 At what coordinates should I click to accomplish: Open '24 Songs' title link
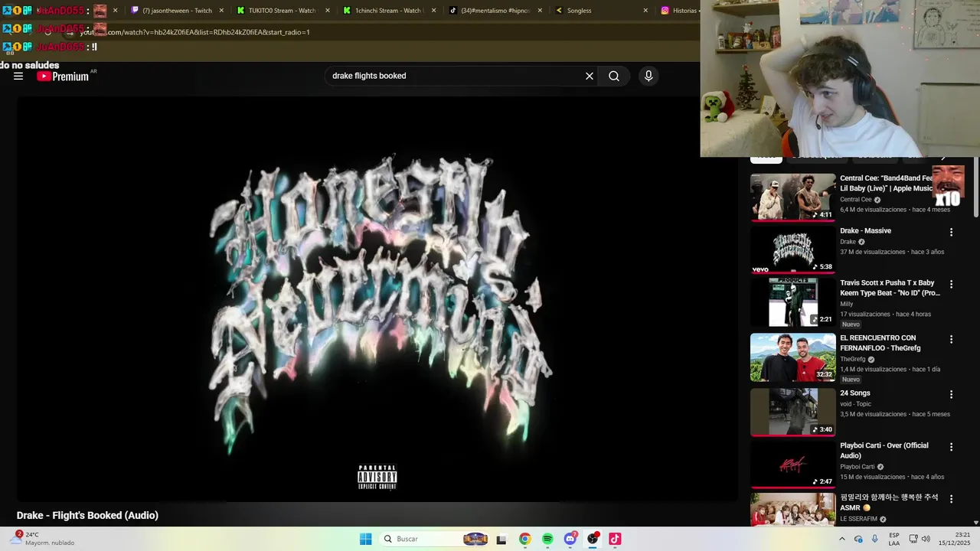(855, 393)
